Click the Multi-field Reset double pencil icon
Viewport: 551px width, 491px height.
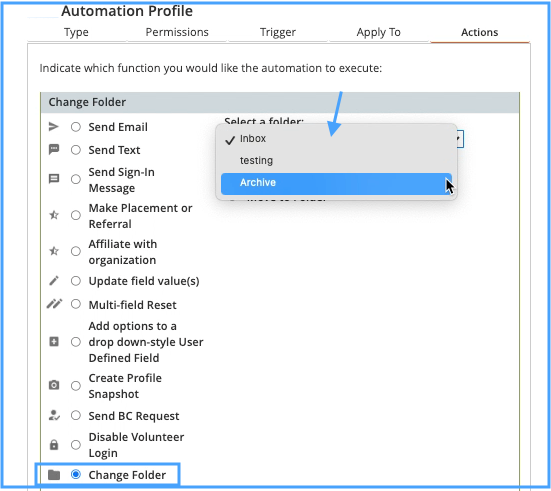54,304
